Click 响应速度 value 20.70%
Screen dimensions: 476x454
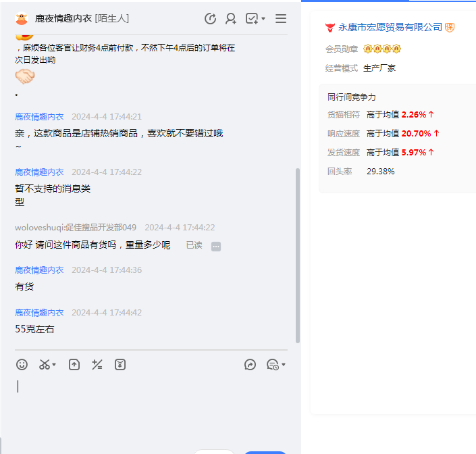point(416,133)
